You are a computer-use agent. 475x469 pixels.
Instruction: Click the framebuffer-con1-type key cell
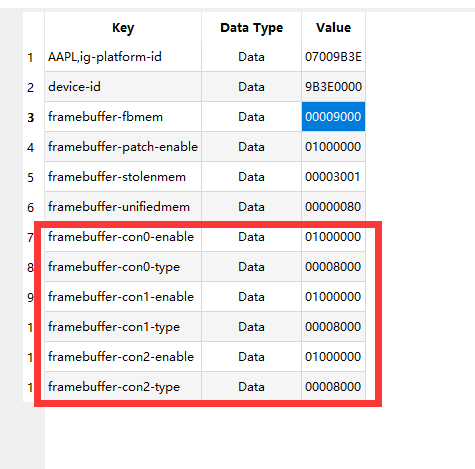tap(123, 327)
